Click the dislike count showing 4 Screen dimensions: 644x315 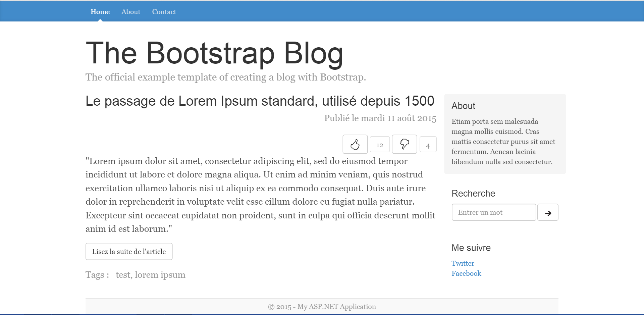[x=428, y=145]
